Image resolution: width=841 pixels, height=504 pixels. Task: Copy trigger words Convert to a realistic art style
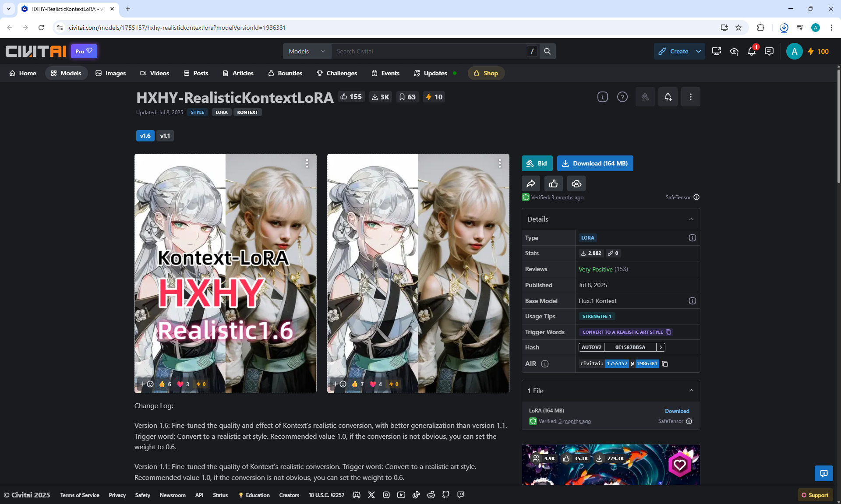[668, 332]
